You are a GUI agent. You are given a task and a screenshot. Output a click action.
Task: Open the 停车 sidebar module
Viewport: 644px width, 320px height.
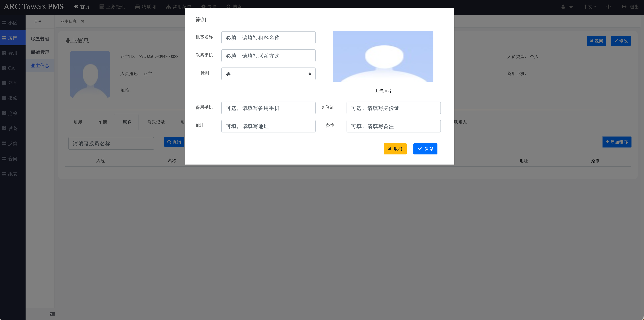(10, 83)
